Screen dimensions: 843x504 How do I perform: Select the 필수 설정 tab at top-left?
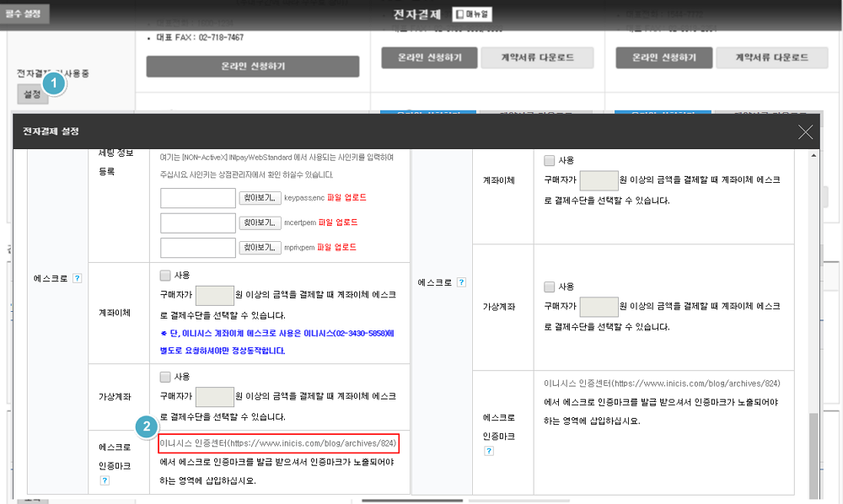(x=24, y=13)
